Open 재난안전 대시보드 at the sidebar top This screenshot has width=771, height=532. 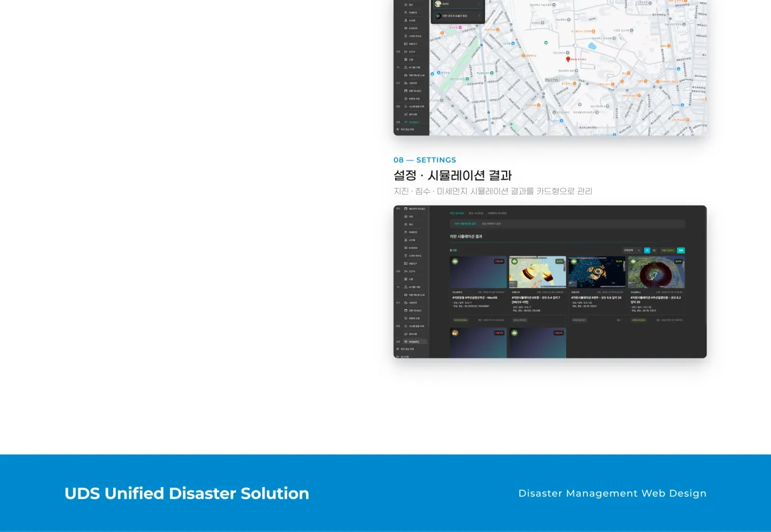pos(415,209)
